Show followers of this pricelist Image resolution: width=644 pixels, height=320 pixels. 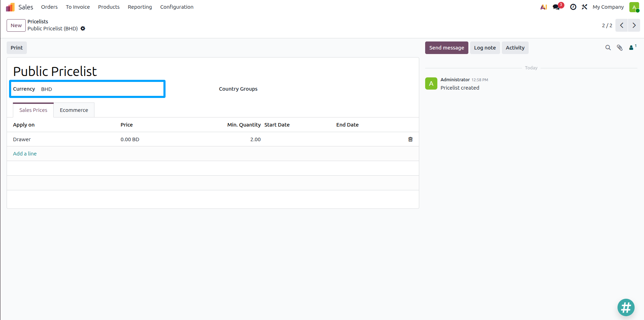pos(632,47)
